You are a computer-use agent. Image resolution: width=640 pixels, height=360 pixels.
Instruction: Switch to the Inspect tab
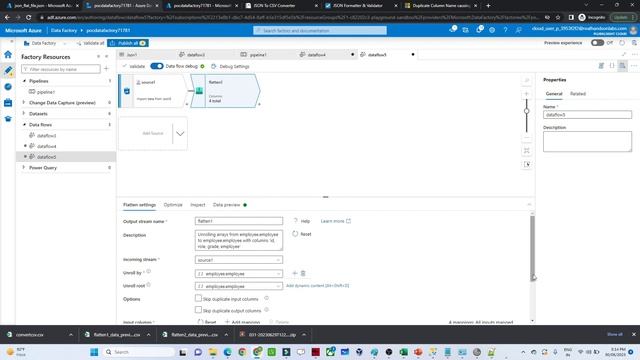pyautogui.click(x=198, y=205)
